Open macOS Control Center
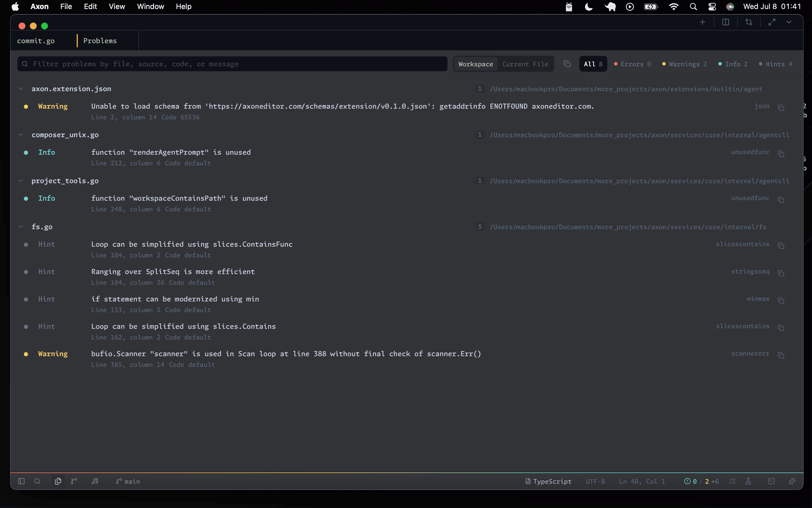812x508 pixels. click(712, 7)
